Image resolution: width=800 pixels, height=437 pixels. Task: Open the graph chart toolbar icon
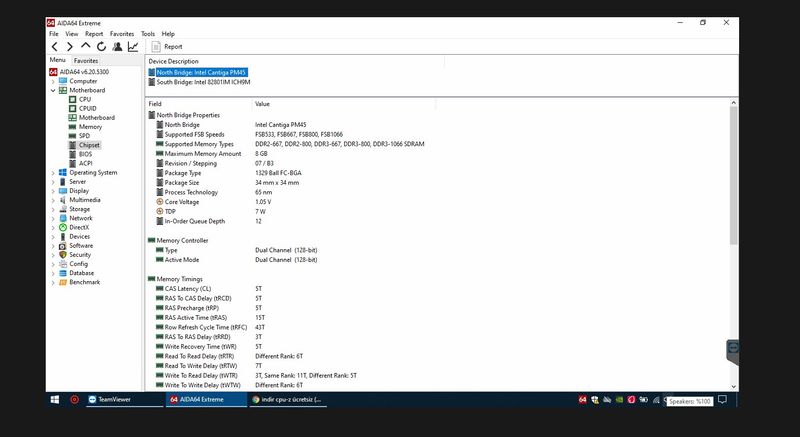coord(133,47)
